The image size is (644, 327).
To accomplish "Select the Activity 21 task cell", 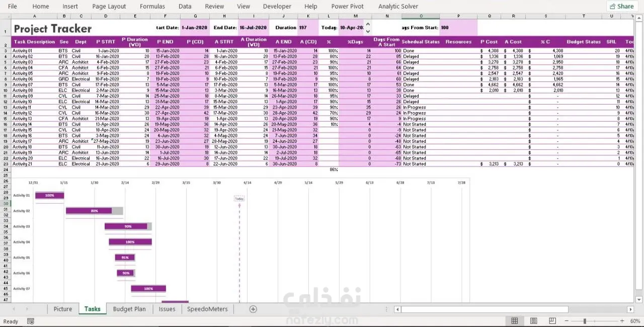I will pyautogui.click(x=34, y=164).
